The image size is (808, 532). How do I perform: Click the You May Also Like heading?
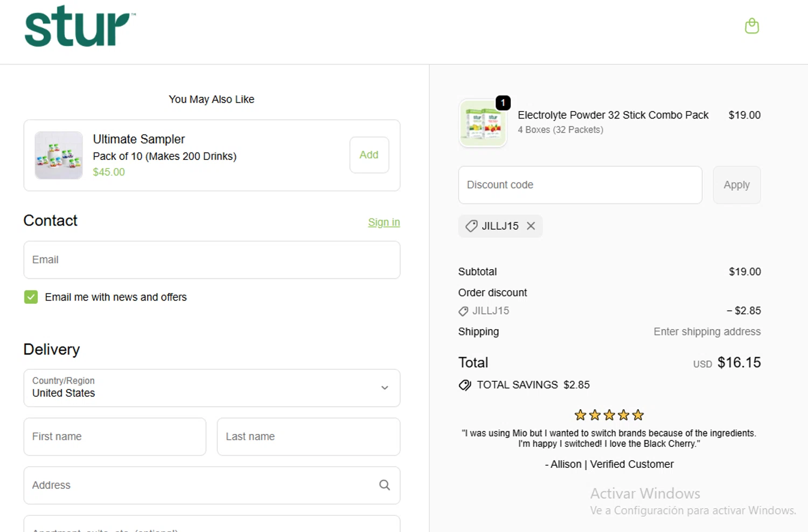click(211, 99)
